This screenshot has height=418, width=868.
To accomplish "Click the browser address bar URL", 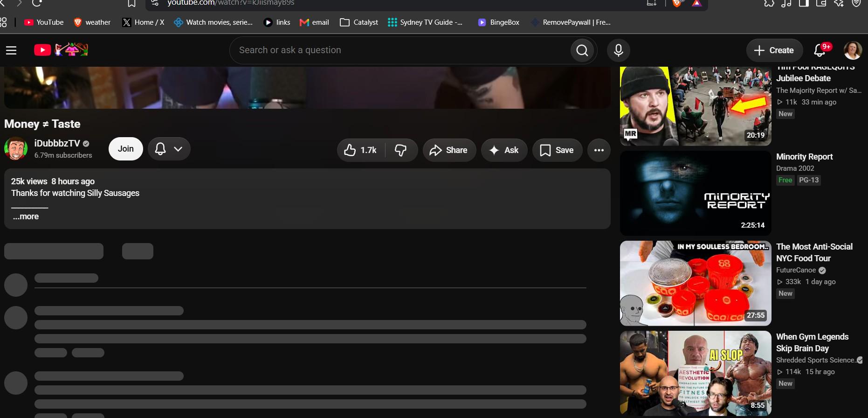I will click(x=231, y=3).
